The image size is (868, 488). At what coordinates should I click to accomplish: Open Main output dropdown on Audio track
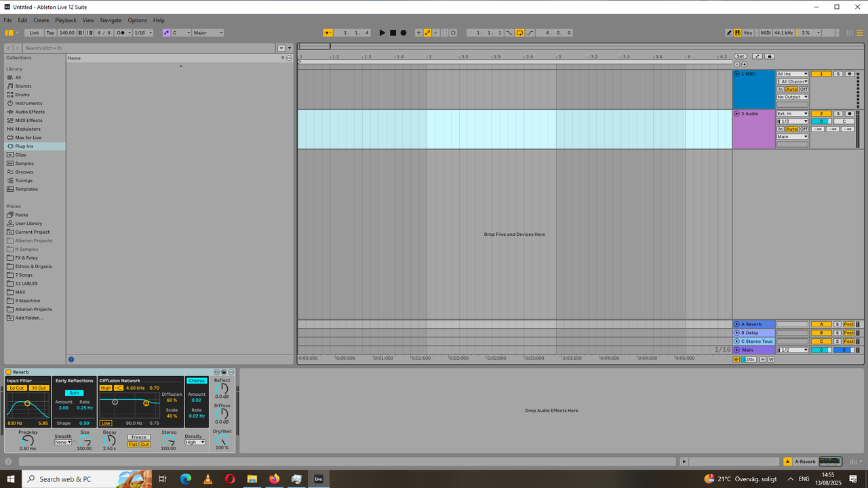point(792,136)
